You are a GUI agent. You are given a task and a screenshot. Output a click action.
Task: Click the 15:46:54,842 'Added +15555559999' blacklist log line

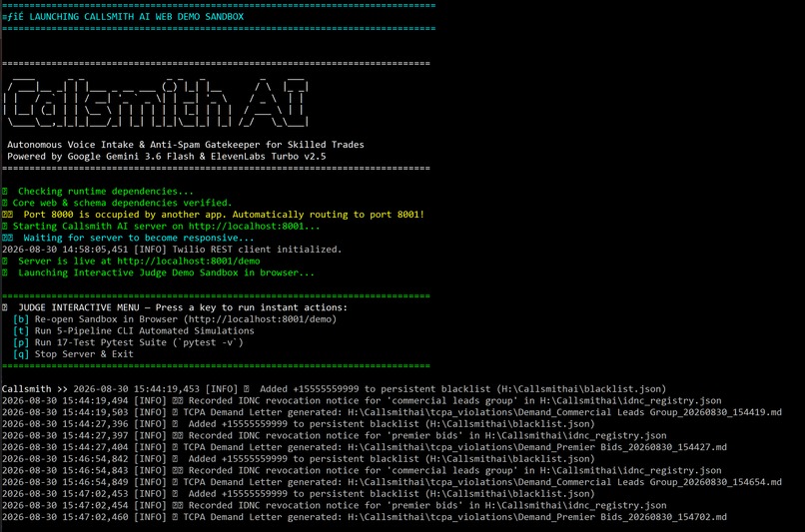tap(299, 459)
